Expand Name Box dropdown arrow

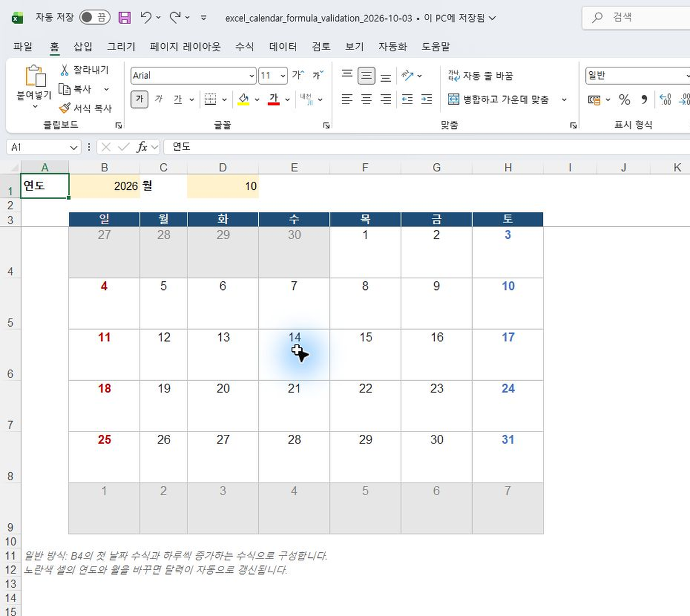point(73,147)
